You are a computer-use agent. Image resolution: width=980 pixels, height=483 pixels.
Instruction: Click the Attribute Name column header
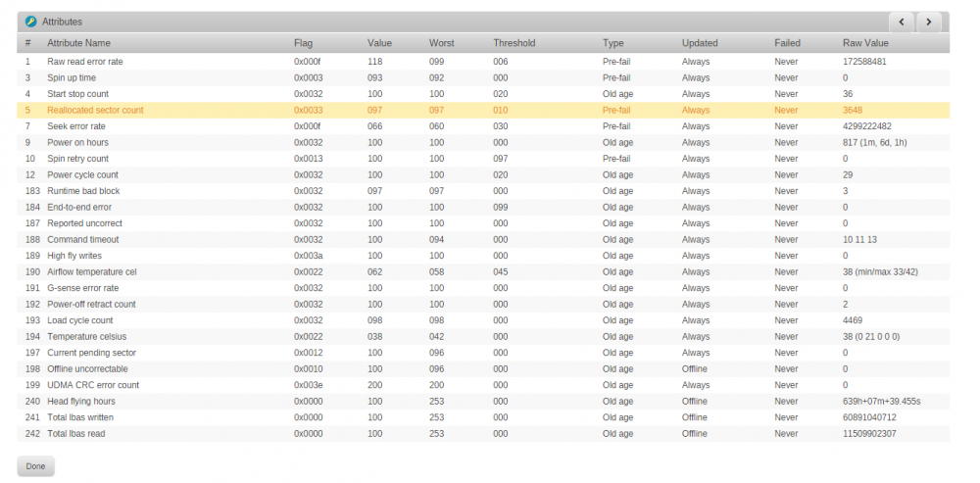click(78, 43)
